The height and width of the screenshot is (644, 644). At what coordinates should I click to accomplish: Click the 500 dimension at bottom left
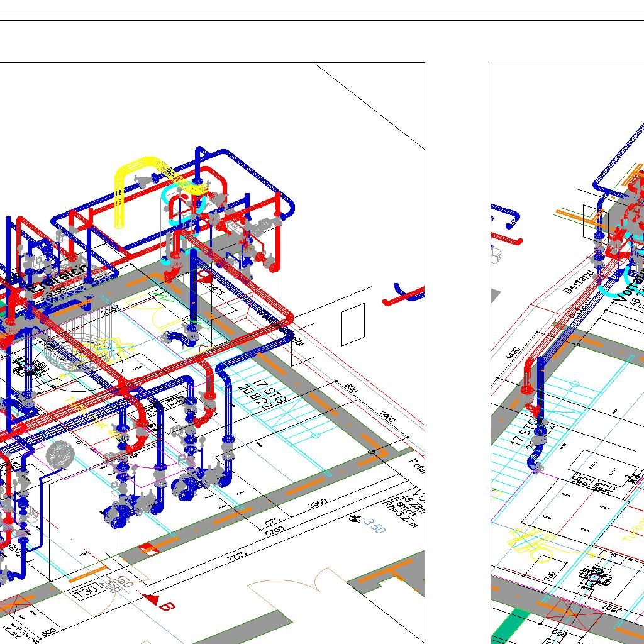[48, 632]
